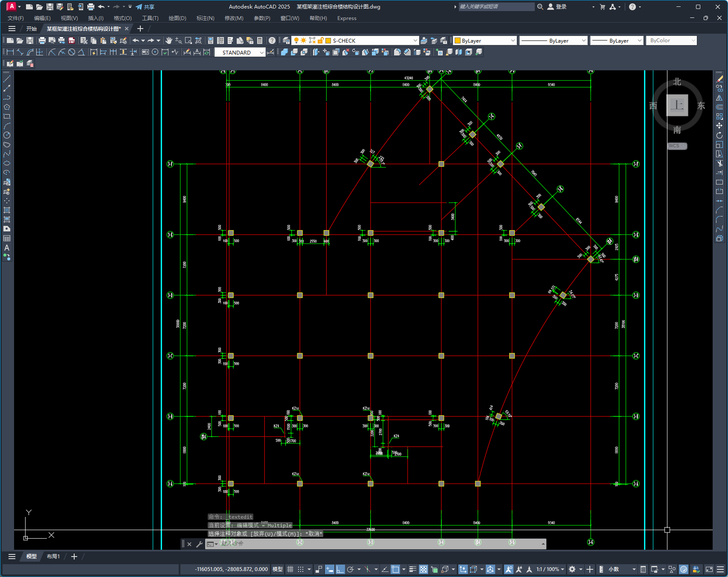The image size is (728, 577).
Task: Click the WCS coordinate system button
Action: [677, 146]
